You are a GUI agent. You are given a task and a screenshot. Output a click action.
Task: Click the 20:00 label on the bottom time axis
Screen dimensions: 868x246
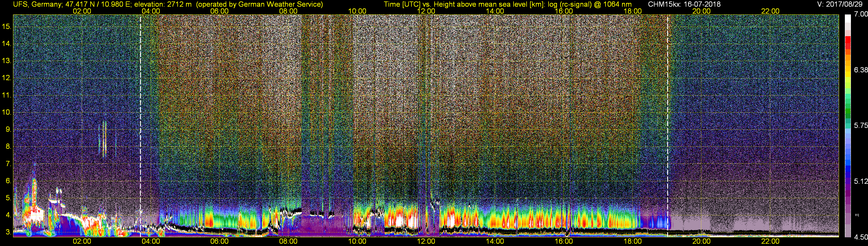[x=702, y=241]
